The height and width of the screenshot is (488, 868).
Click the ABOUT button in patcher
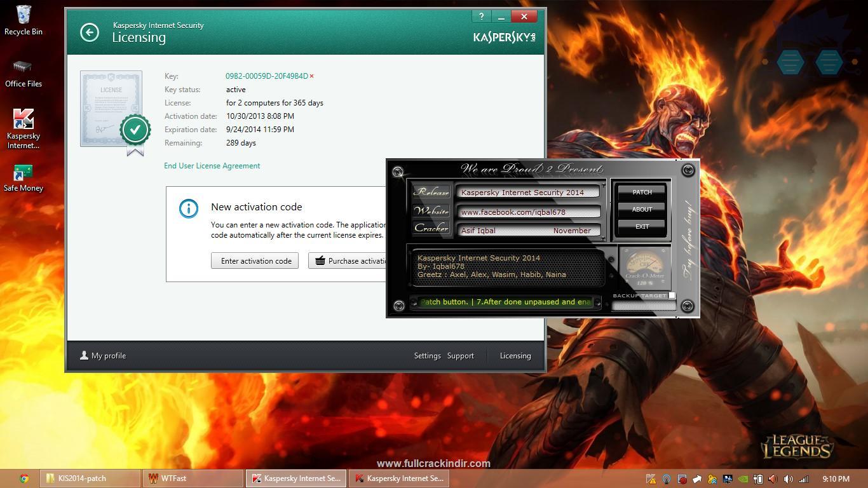(x=642, y=209)
